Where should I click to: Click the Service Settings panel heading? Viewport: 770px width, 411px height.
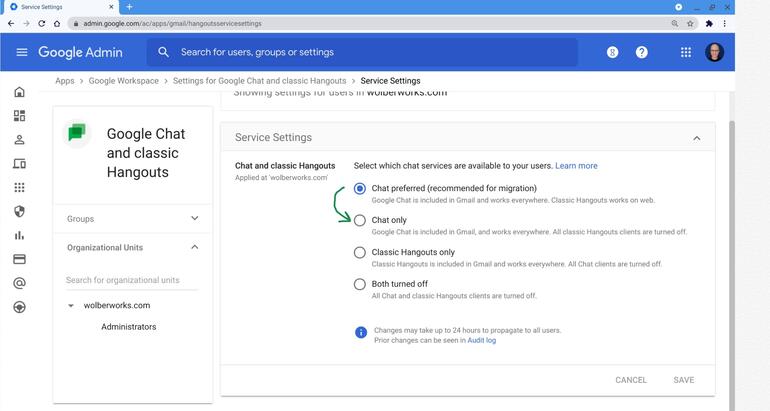pos(273,137)
